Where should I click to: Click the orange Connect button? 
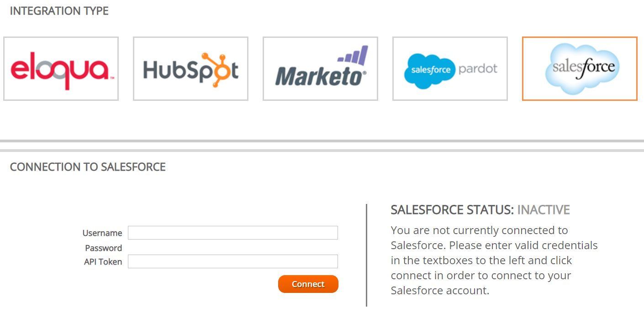pos(308,284)
